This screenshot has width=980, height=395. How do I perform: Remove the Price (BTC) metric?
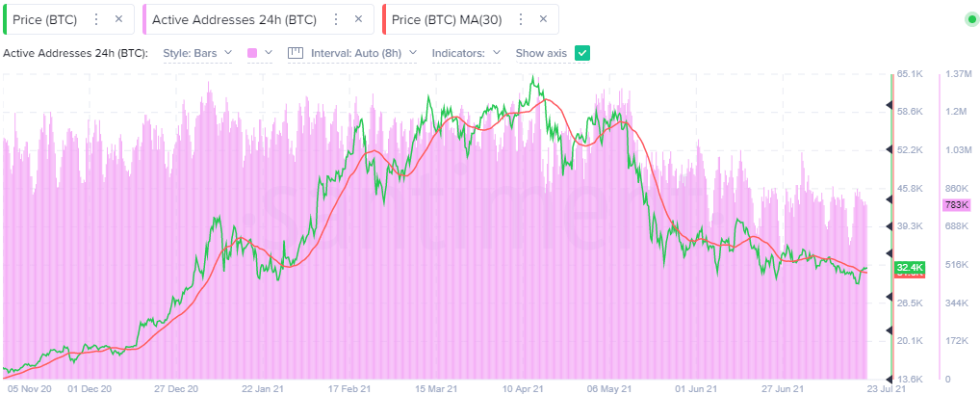118,19
